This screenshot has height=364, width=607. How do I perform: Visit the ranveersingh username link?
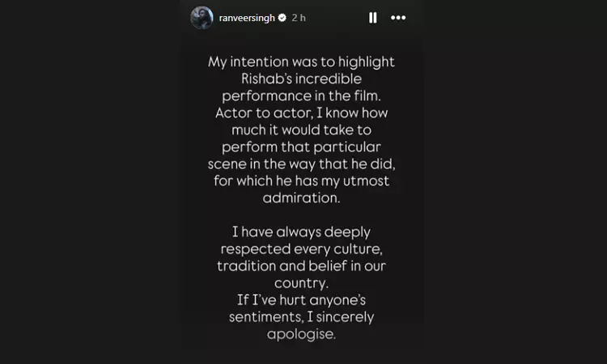[x=247, y=18]
